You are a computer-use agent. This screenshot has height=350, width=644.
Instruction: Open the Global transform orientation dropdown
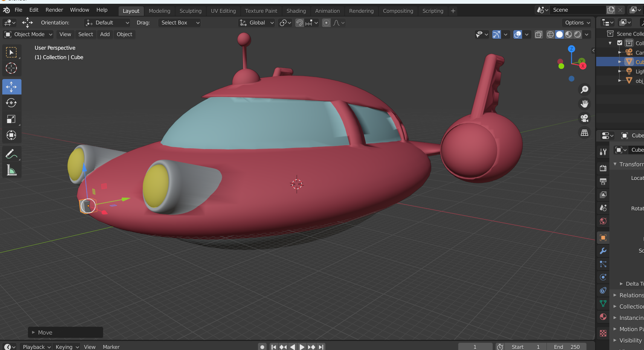[x=257, y=23]
